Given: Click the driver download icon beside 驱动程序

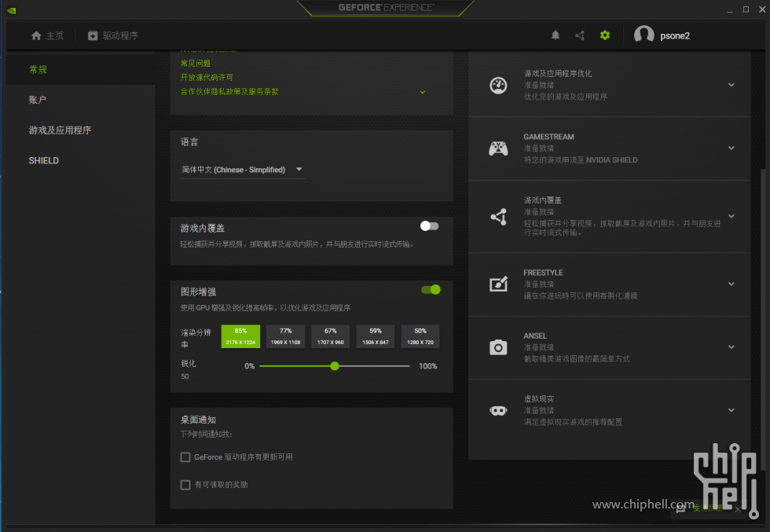Looking at the screenshot, I should (x=93, y=35).
